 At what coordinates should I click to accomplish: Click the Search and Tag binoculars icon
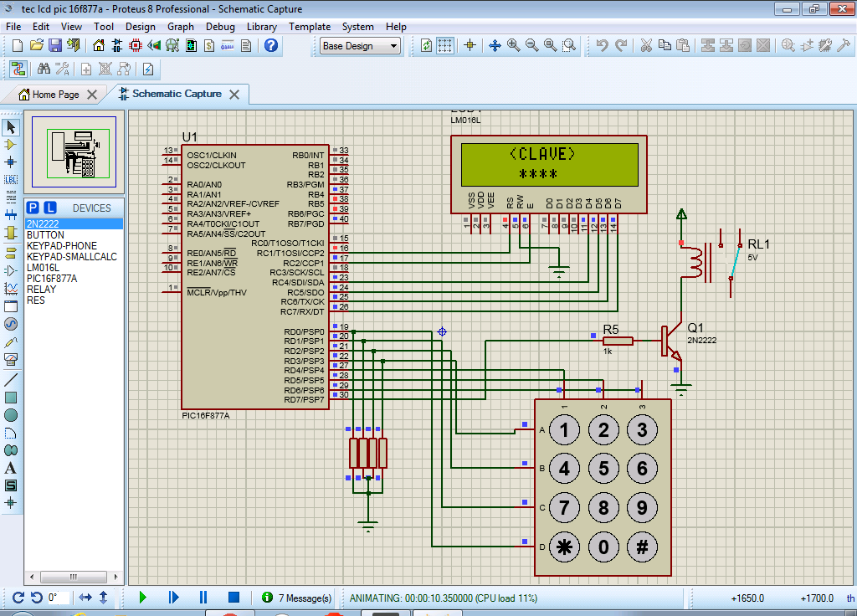(x=44, y=69)
